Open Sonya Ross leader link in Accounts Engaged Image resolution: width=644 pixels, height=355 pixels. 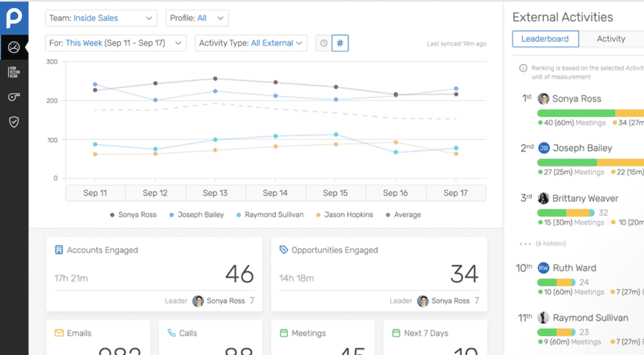226,301
